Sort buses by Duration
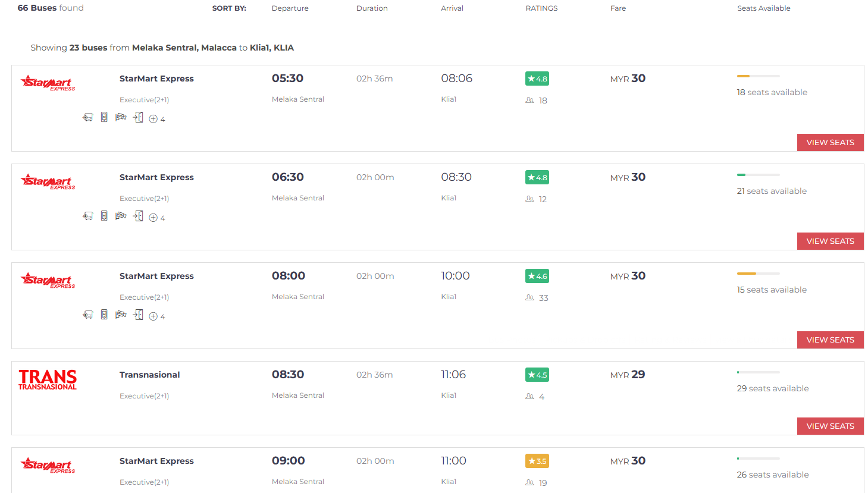The width and height of the screenshot is (868, 493). [372, 8]
